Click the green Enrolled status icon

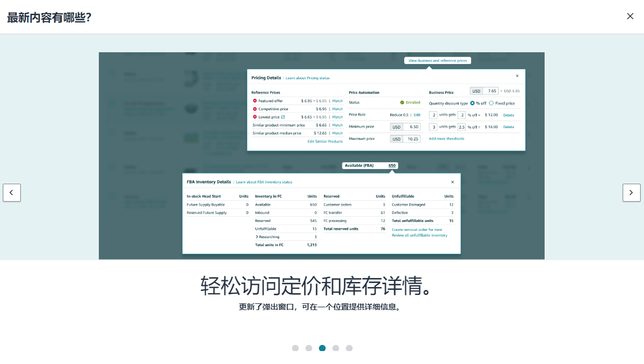403,102
